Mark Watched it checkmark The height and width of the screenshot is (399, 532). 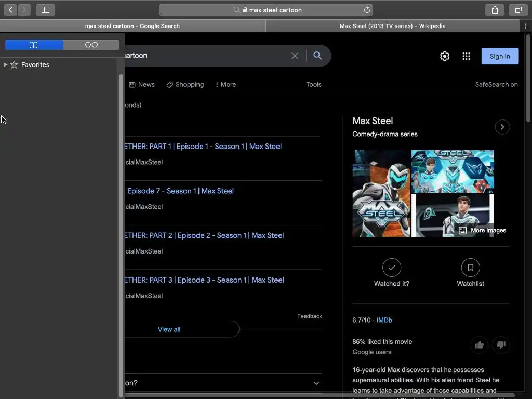[392, 268]
